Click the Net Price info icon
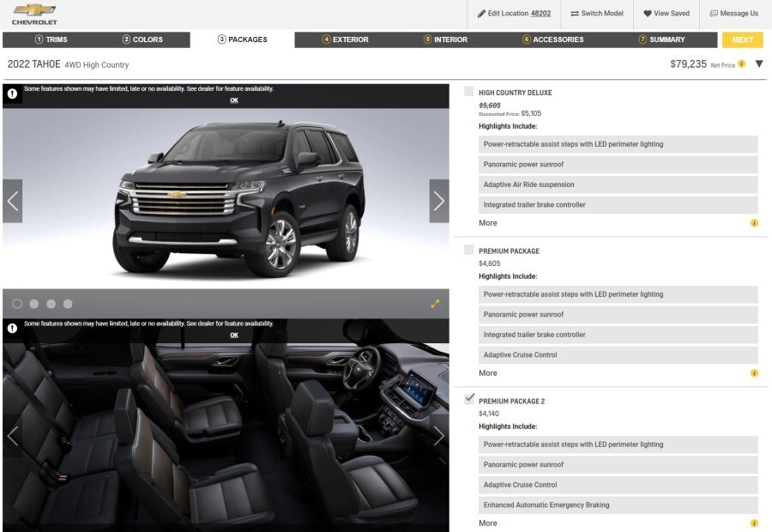 coord(741,64)
